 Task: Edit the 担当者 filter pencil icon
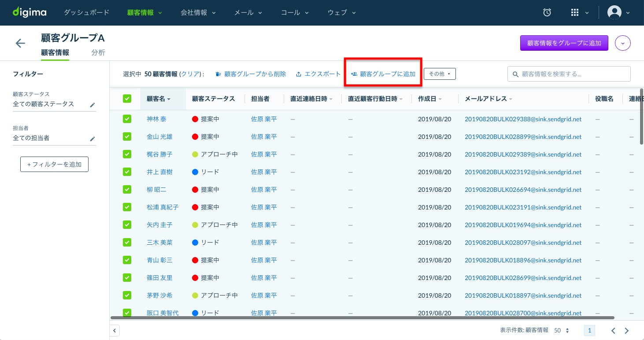pyautogui.click(x=93, y=138)
